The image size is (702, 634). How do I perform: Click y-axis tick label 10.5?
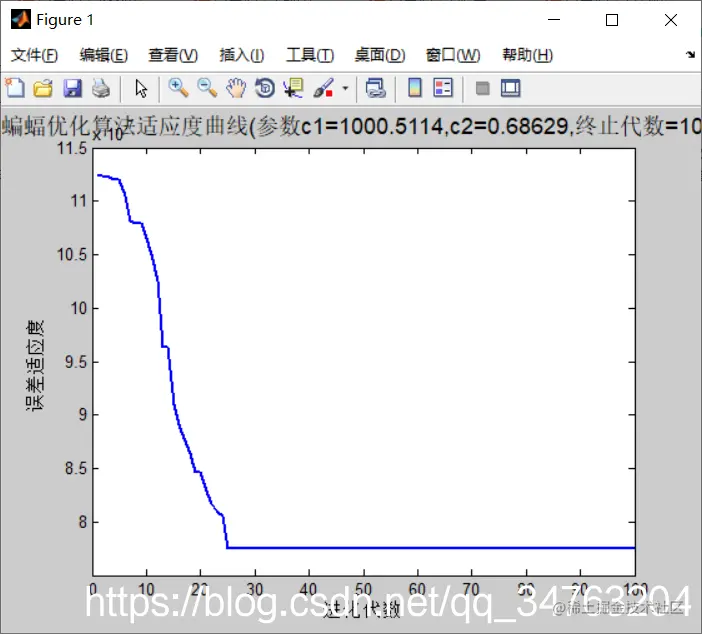pyautogui.click(x=72, y=255)
